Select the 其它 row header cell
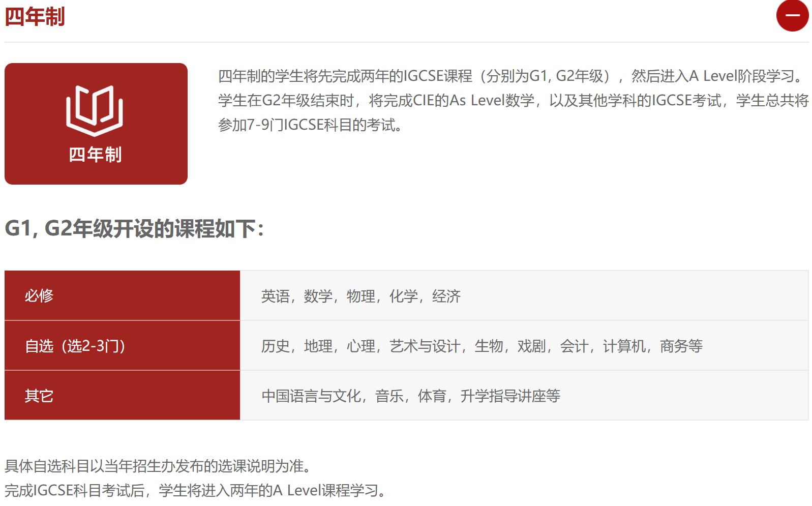The height and width of the screenshot is (506, 812). point(122,396)
